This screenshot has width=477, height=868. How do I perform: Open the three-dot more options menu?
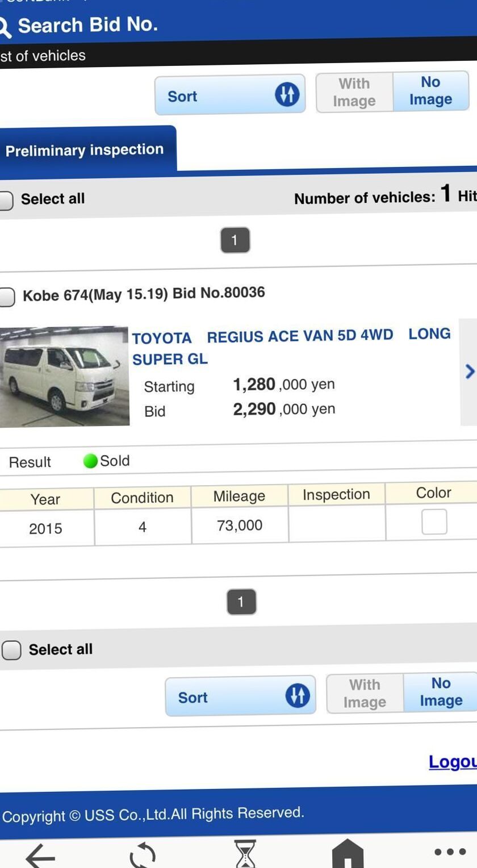coord(450,852)
